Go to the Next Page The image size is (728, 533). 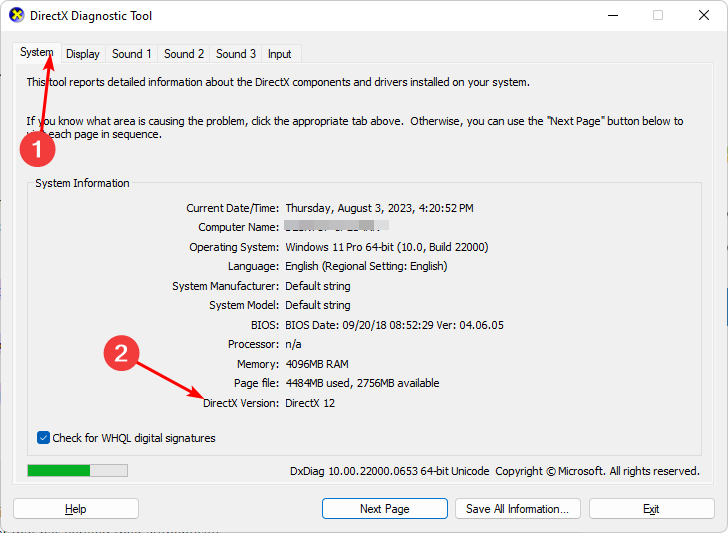384,509
